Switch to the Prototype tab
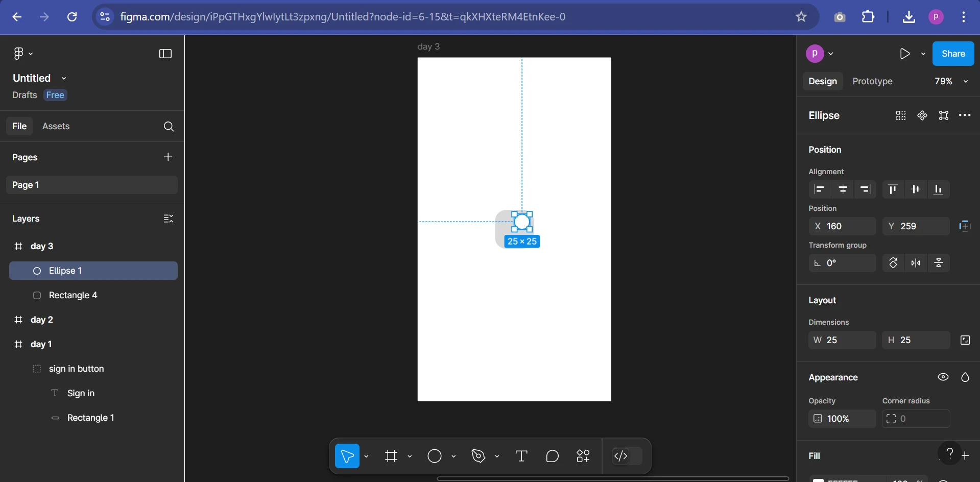The width and height of the screenshot is (980, 482). pos(872,81)
